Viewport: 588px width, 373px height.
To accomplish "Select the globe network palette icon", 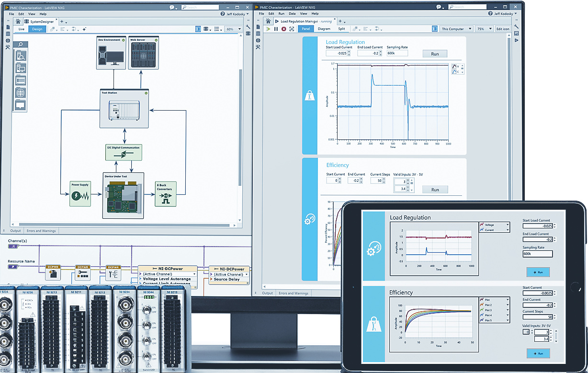I will [x=21, y=93].
